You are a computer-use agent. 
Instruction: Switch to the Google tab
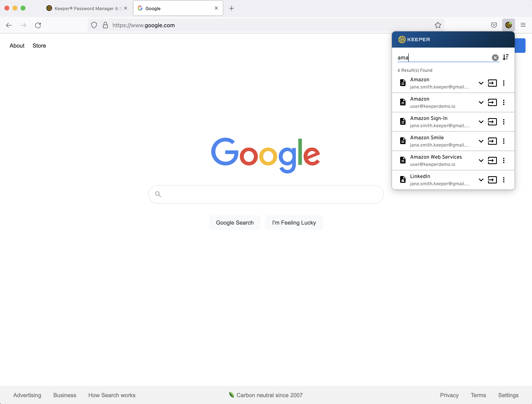click(178, 8)
